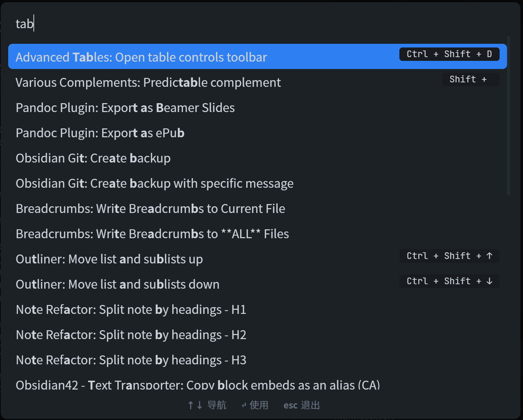Choose Note Refactor: Split note by headings H3
Viewport: 523px width, 420px height.
click(x=131, y=360)
